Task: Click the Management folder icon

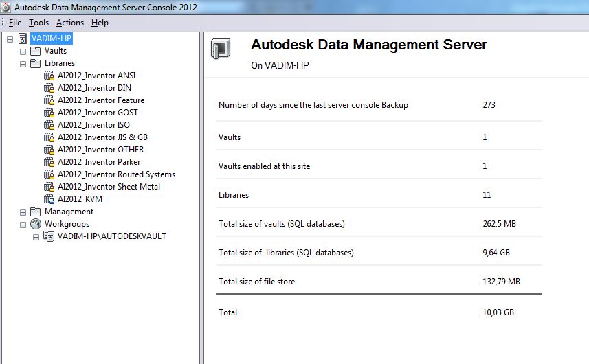Action: click(35, 212)
